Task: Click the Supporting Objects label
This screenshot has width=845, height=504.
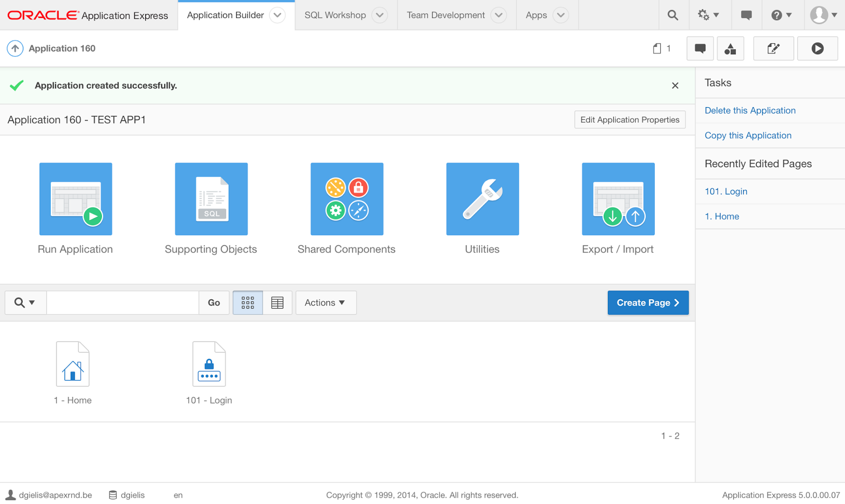Action: 211,249
